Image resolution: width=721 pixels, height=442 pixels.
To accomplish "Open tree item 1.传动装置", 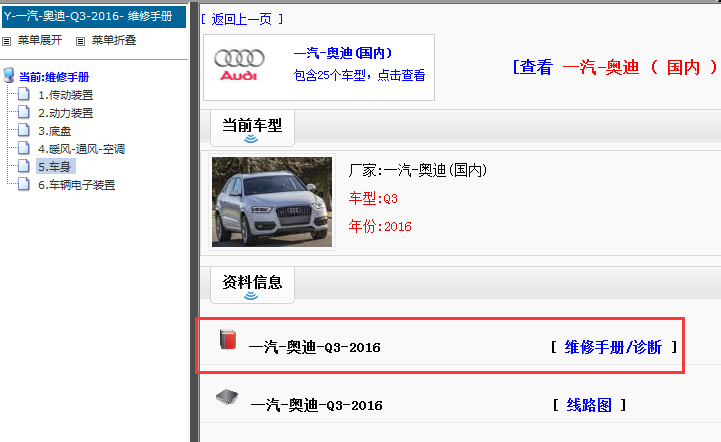I will click(66, 95).
